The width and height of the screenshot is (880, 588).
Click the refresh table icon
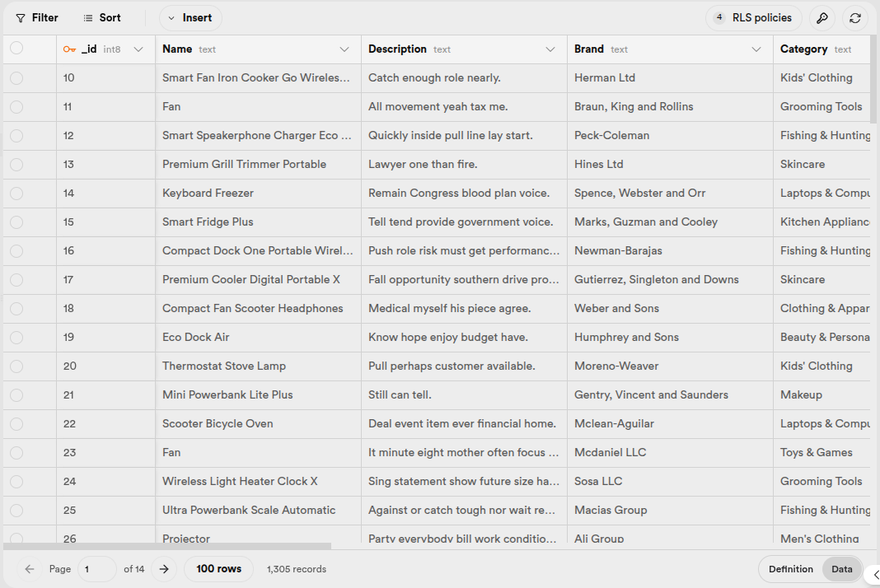(854, 18)
